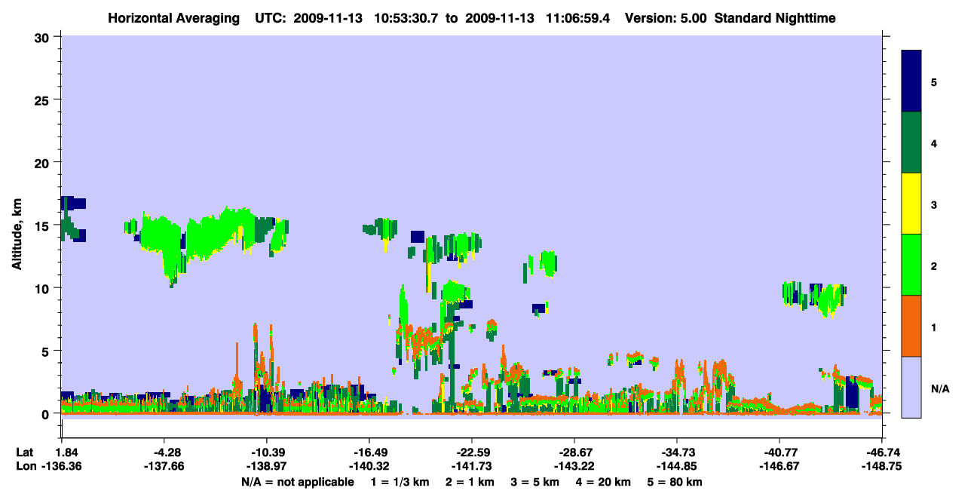The height and width of the screenshot is (503, 980).
Task: Click latitude value -10.39
Action: pyautogui.click(x=267, y=452)
